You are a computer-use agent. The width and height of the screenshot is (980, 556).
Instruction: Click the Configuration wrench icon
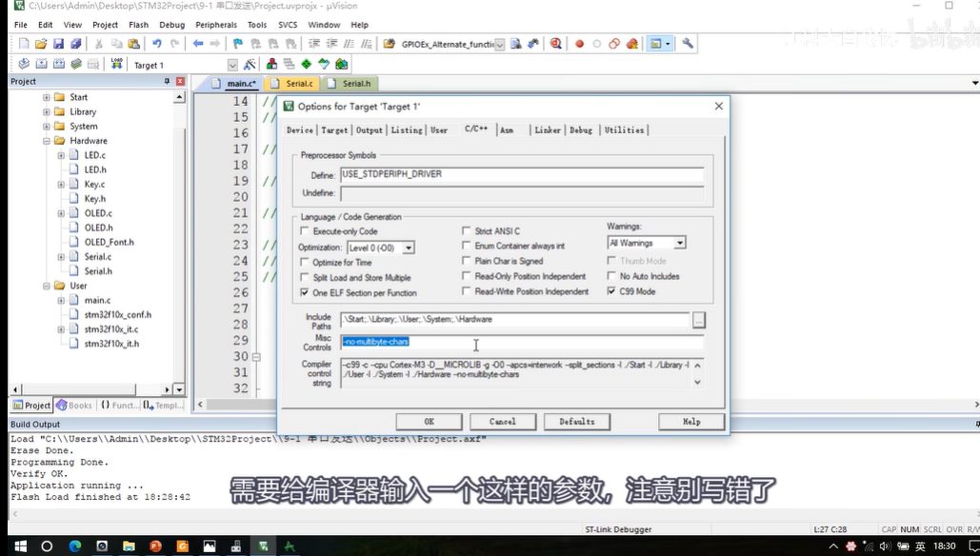688,44
